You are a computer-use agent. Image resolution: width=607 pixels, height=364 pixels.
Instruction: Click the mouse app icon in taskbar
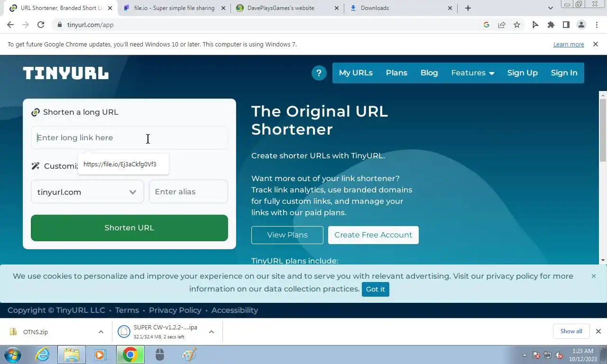tap(160, 355)
